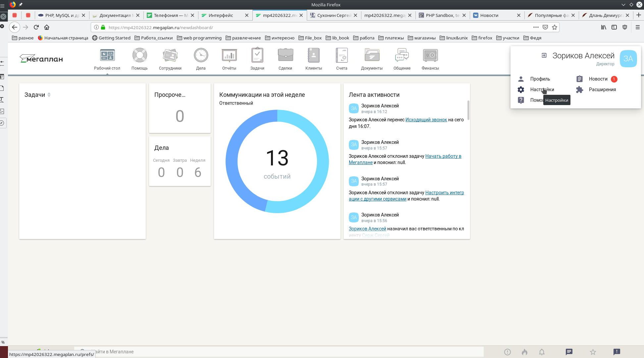The image size is (644, 358).
Task: Open Расширения in the user menu
Action: click(602, 89)
